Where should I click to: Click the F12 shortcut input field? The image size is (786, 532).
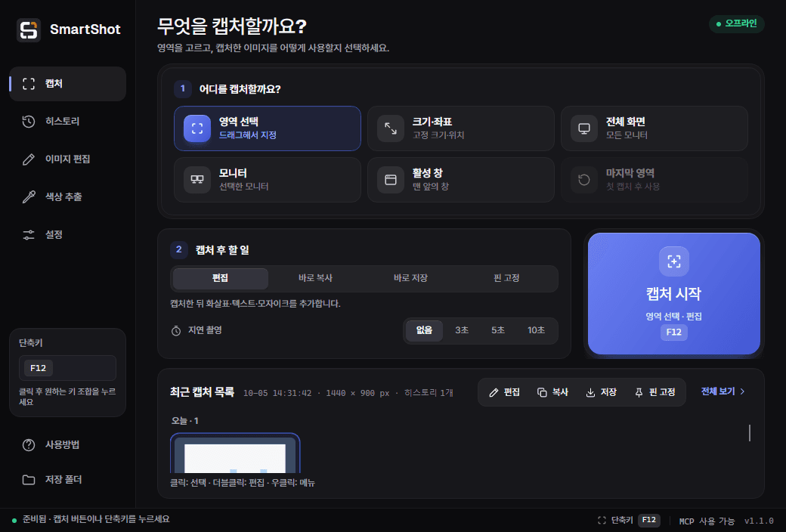pyautogui.click(x=68, y=368)
